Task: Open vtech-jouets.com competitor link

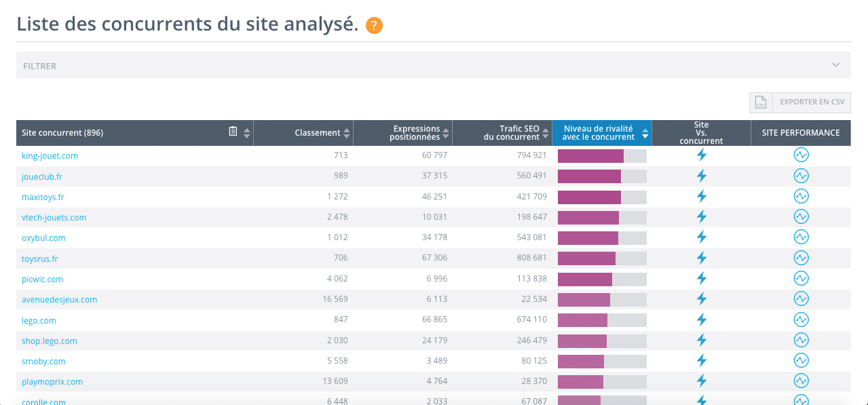Action: point(54,217)
